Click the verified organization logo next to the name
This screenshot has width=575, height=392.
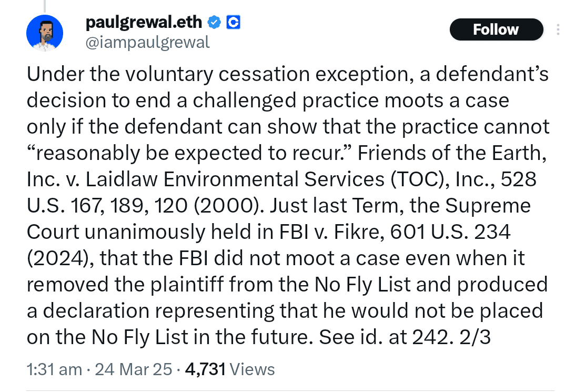(233, 22)
